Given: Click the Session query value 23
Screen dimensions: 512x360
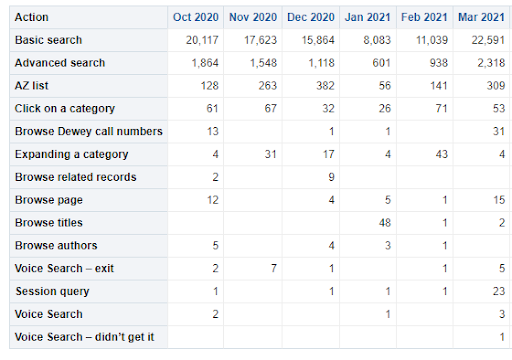Looking at the screenshot, I should [499, 292].
